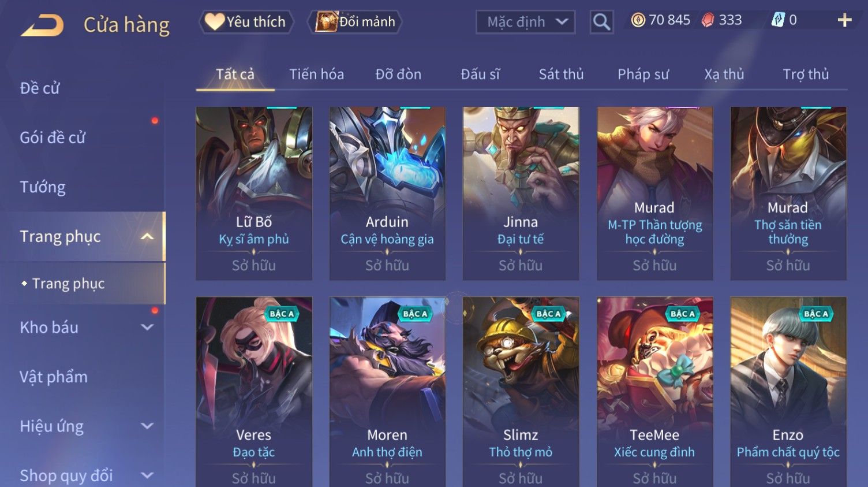Open the search magnifier icon
868x487 pixels.
coord(601,23)
